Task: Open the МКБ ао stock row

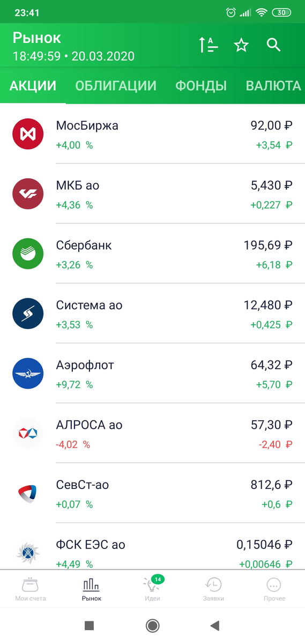Action: click(152, 194)
